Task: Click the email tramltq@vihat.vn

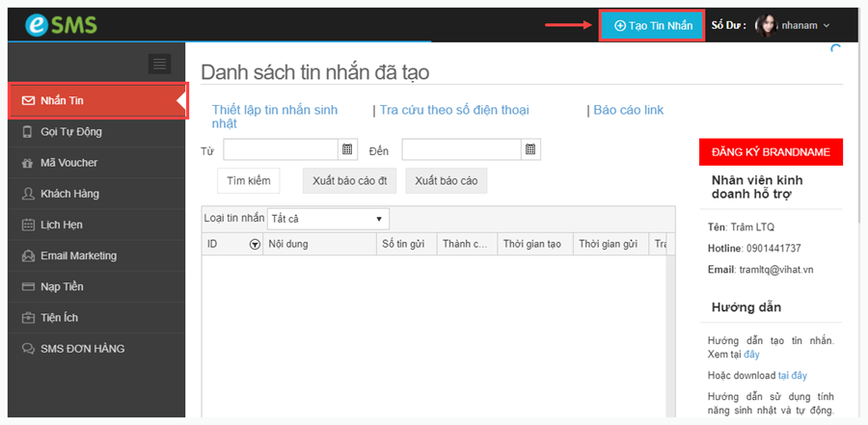Action: point(776,270)
